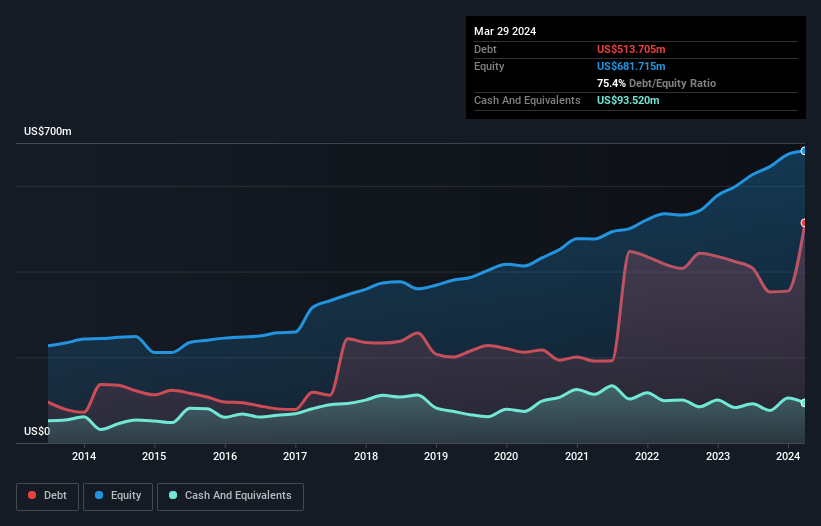The height and width of the screenshot is (526, 821).
Task: Select the 2014 x-axis label
Action: tap(84, 456)
